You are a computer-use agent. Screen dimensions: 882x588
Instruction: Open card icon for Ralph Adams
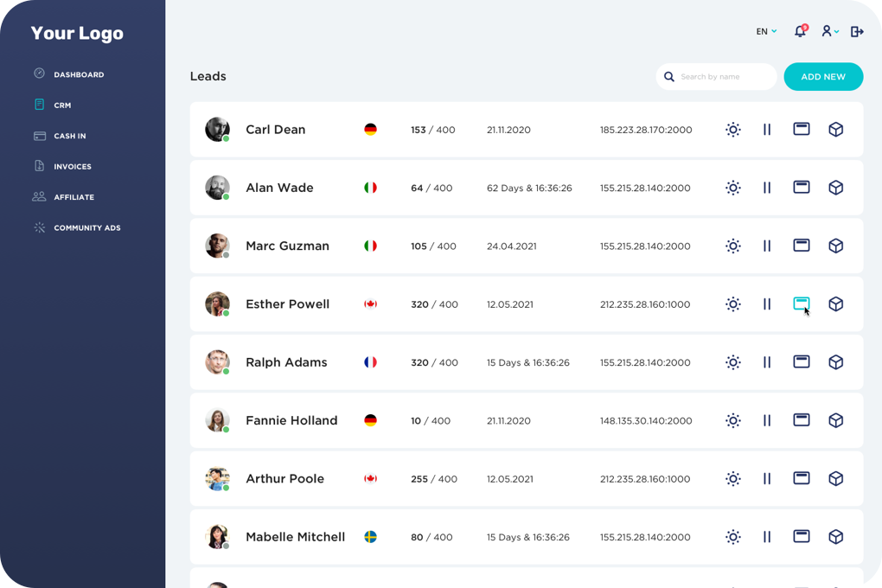point(802,361)
